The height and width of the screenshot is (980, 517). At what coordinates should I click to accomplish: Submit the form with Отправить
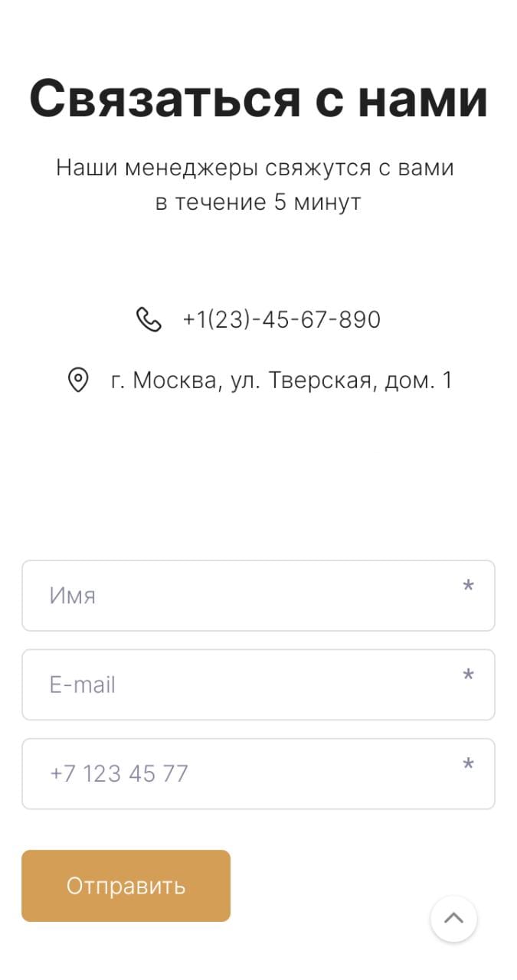pyautogui.click(x=126, y=886)
